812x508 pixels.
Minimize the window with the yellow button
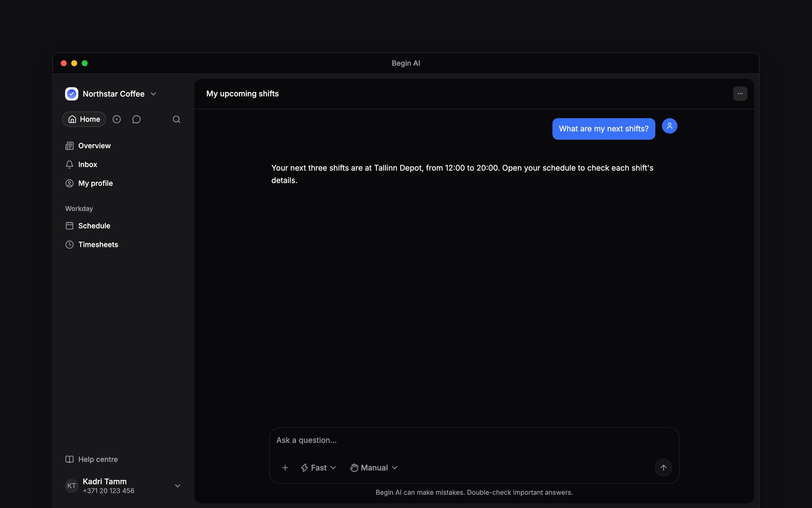[x=74, y=63]
